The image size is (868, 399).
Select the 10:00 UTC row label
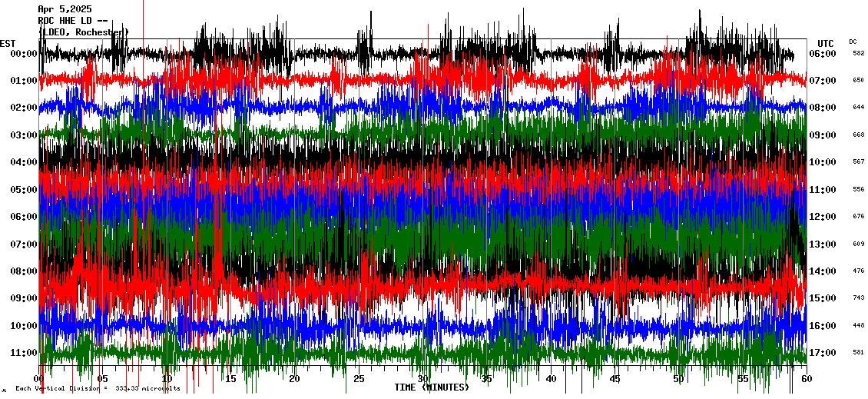coord(823,162)
